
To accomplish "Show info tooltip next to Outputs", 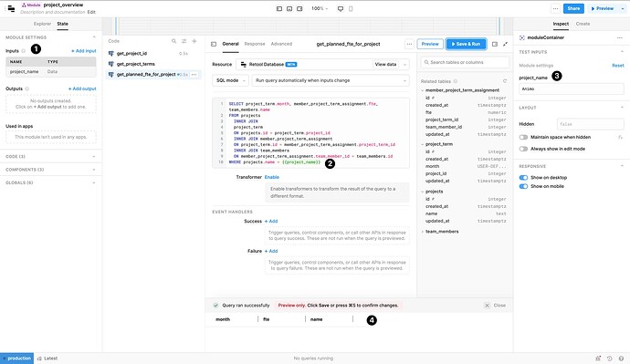I will (27, 88).
